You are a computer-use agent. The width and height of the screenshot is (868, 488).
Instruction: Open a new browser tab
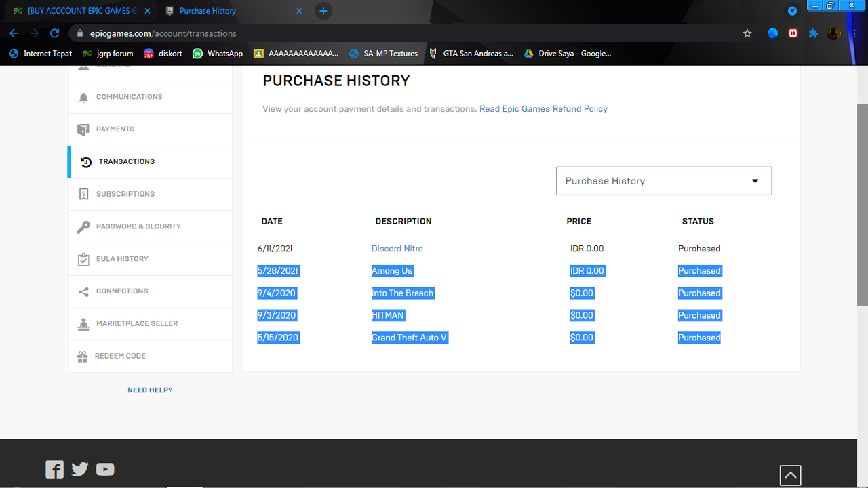[323, 11]
